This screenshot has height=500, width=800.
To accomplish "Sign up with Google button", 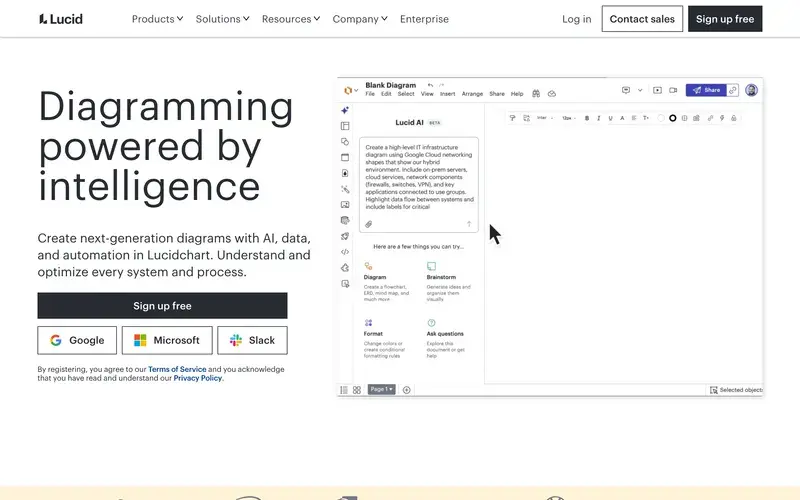I will click(77, 340).
